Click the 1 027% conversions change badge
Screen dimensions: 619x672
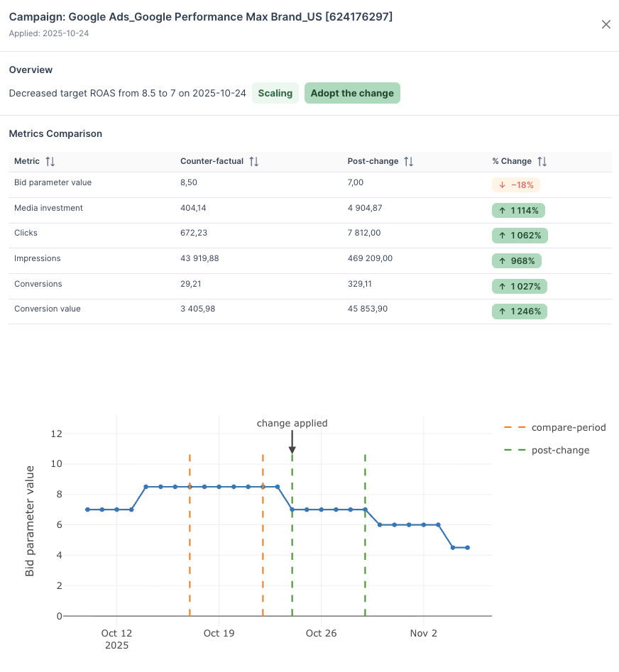point(519,286)
